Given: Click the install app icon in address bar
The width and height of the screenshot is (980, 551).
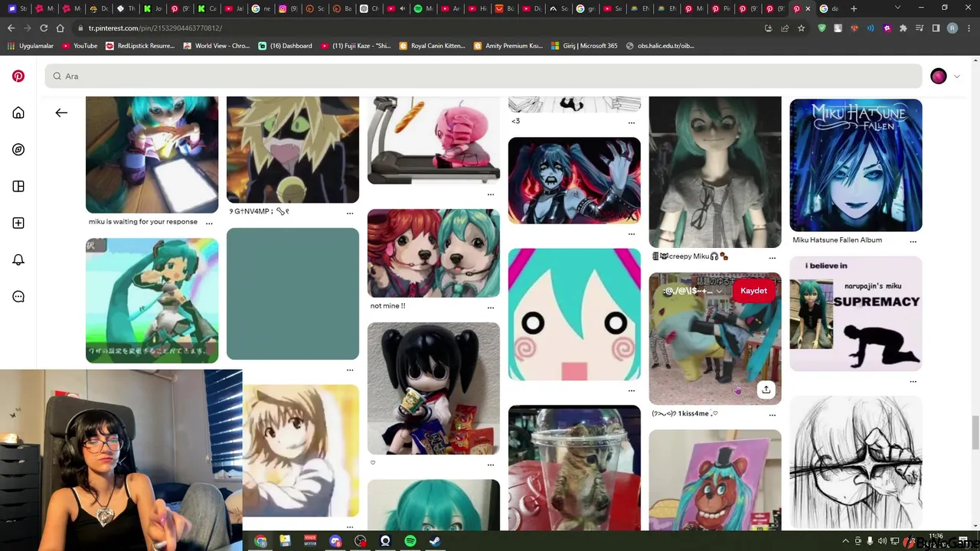Looking at the screenshot, I should [x=768, y=28].
